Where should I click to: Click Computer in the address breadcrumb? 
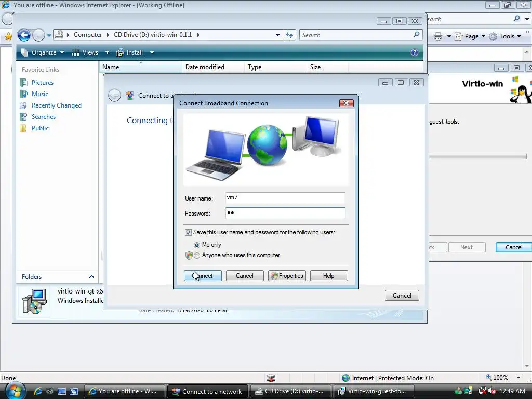pos(87,35)
